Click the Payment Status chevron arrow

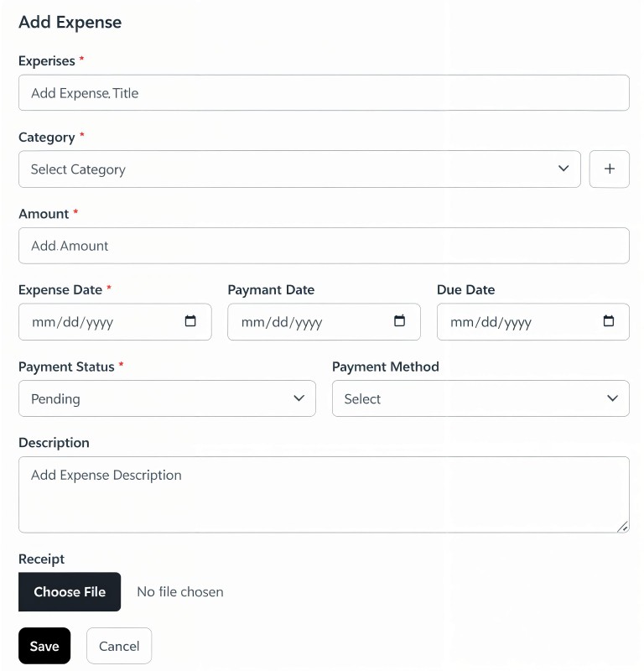tap(299, 398)
